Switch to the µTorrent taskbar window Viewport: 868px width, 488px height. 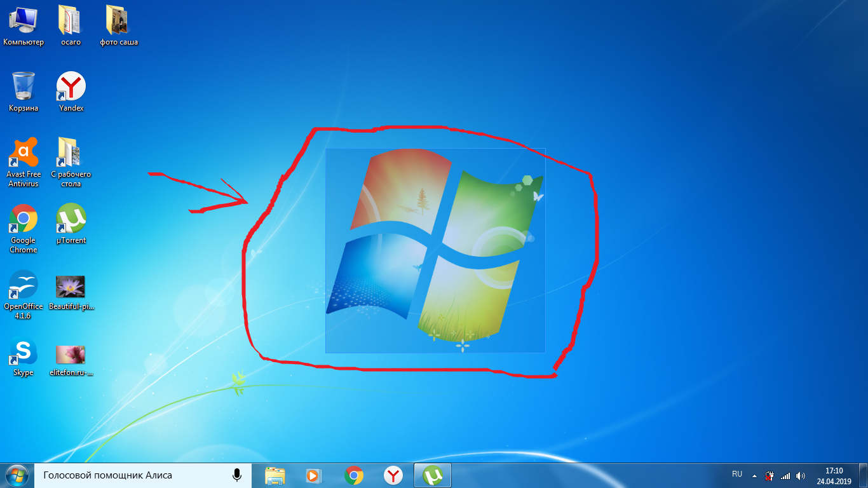tap(433, 475)
